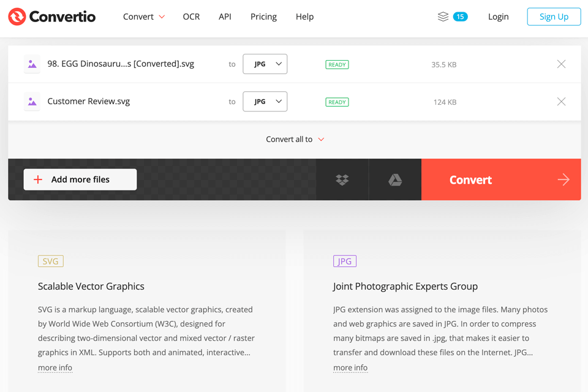Viewport: 588px width, 392px height.
Task: Expand the Convert all to dropdown
Action: [x=295, y=139]
